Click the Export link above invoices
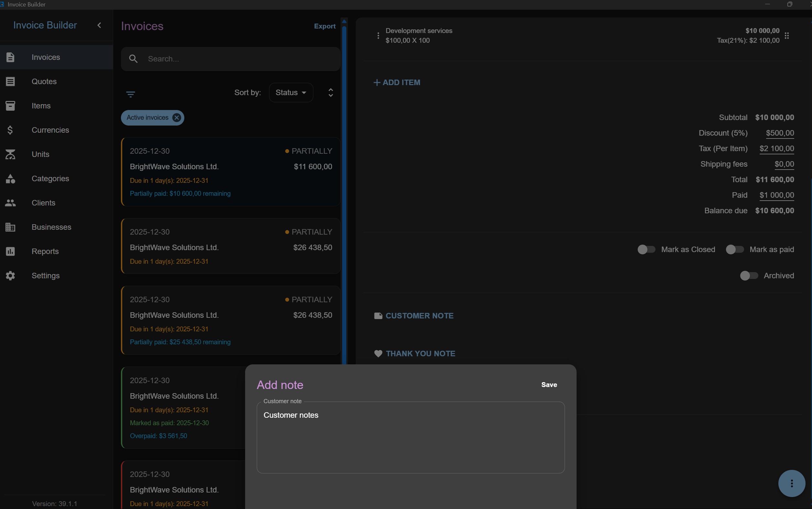 [325, 26]
